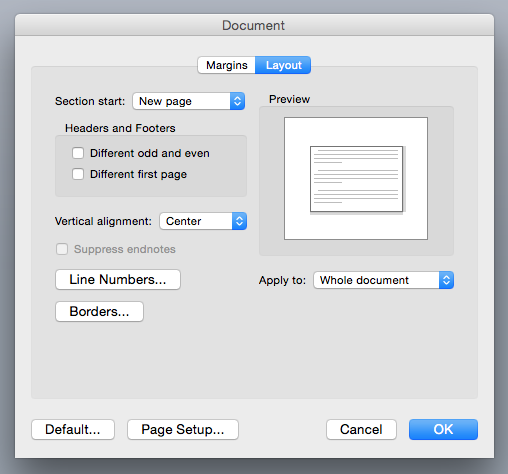The width and height of the screenshot is (508, 474).
Task: Click the page preview thumbnail
Action: pyautogui.click(x=356, y=178)
